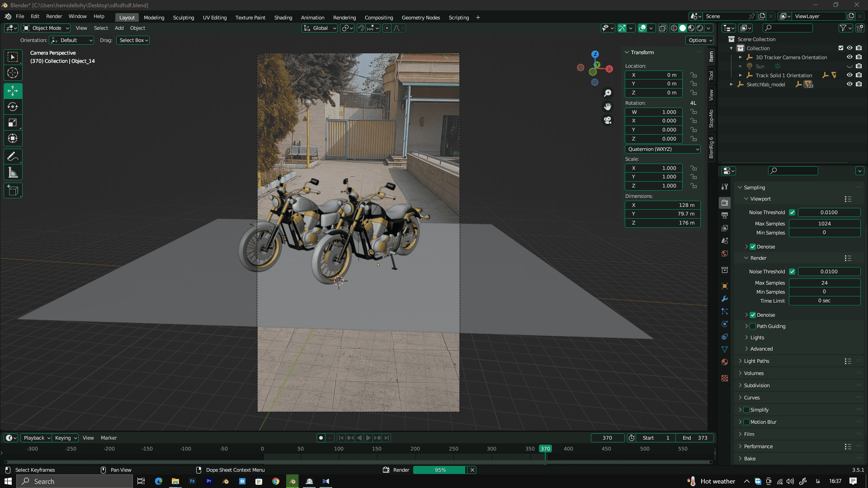Open the View sidebar tab
The image size is (868, 488).
click(x=711, y=95)
